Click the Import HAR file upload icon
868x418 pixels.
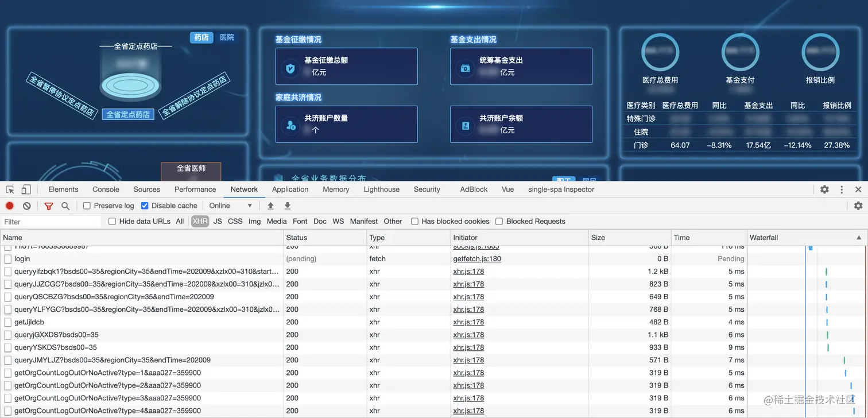270,206
